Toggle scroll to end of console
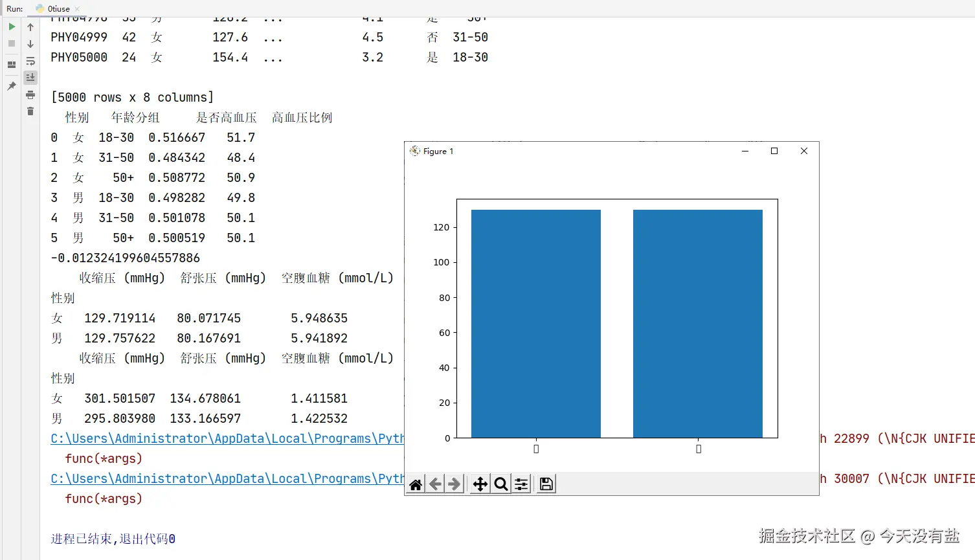 click(30, 78)
